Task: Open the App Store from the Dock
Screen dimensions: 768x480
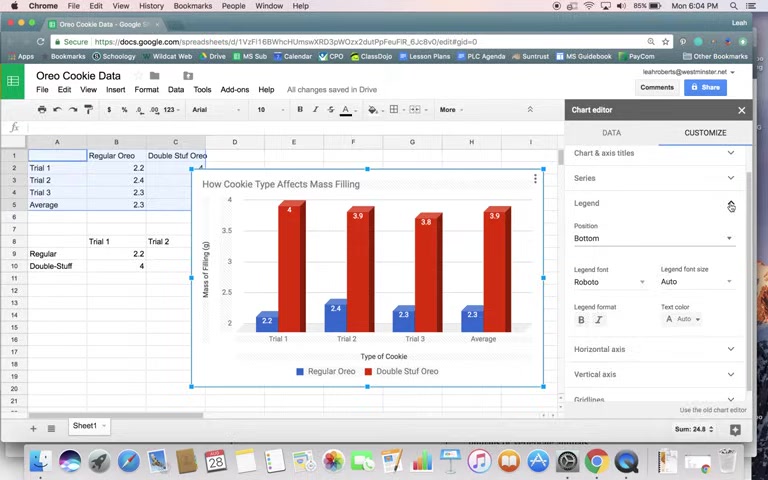Action: 537,461
